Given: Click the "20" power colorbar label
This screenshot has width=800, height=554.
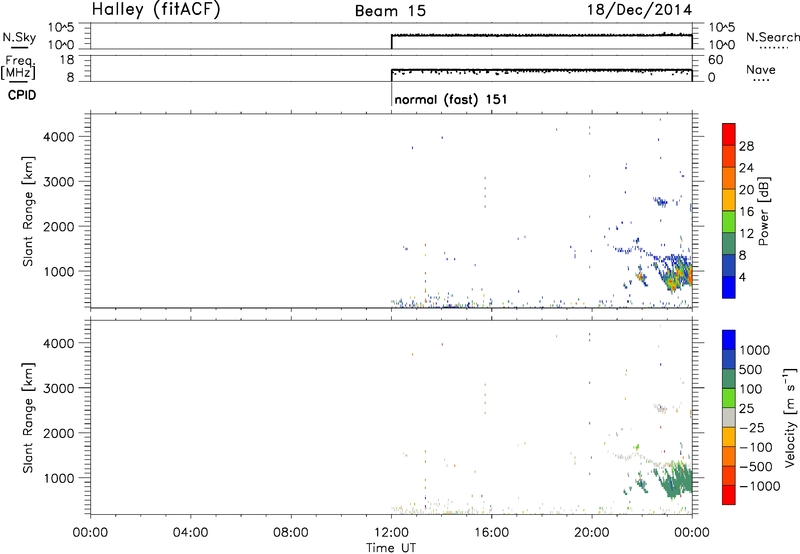Looking at the screenshot, I should (x=746, y=190).
